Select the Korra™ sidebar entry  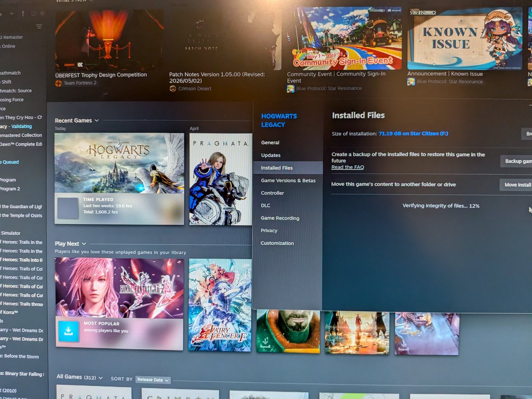coord(9,313)
